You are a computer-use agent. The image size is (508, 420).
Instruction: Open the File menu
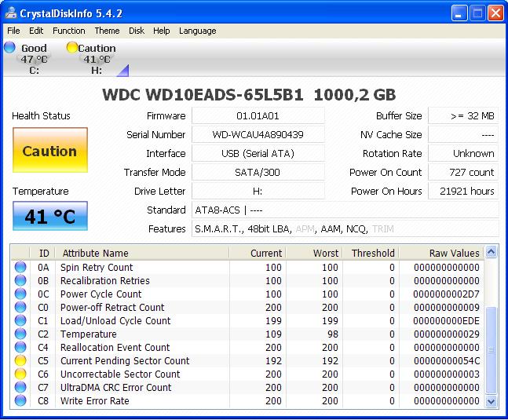coord(13,31)
